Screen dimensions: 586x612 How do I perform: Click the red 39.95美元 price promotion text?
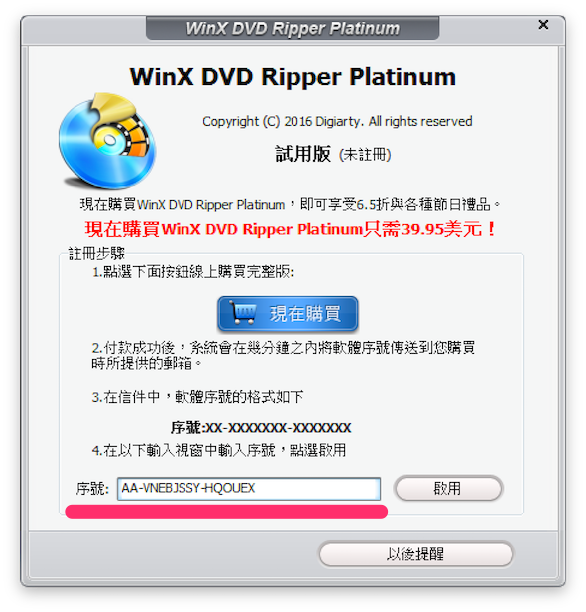(x=290, y=229)
